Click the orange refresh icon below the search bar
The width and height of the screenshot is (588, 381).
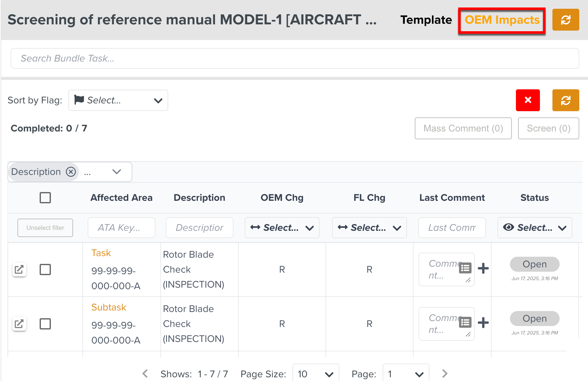[x=565, y=100]
